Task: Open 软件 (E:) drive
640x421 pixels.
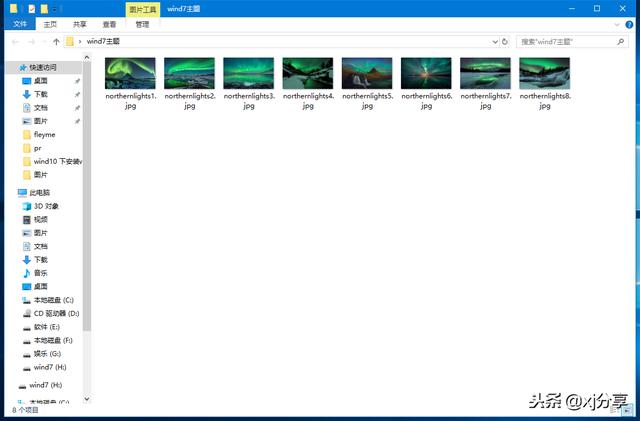Action: pyautogui.click(x=47, y=327)
